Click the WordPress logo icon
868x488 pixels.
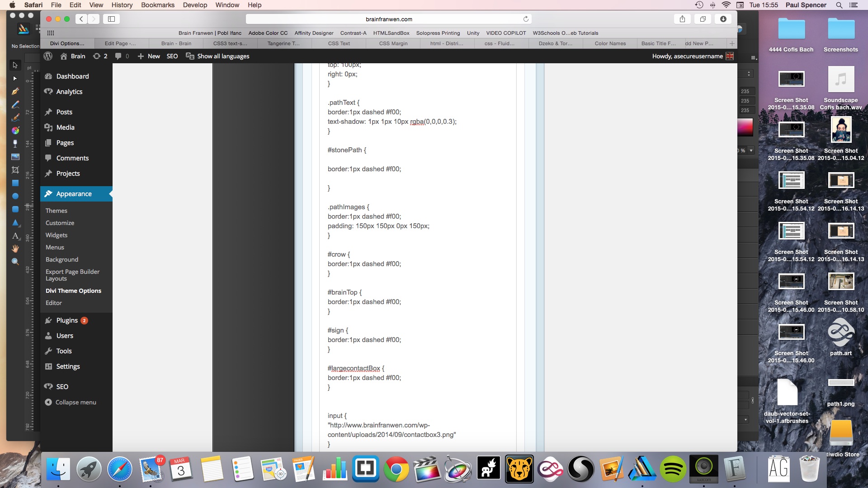click(48, 56)
